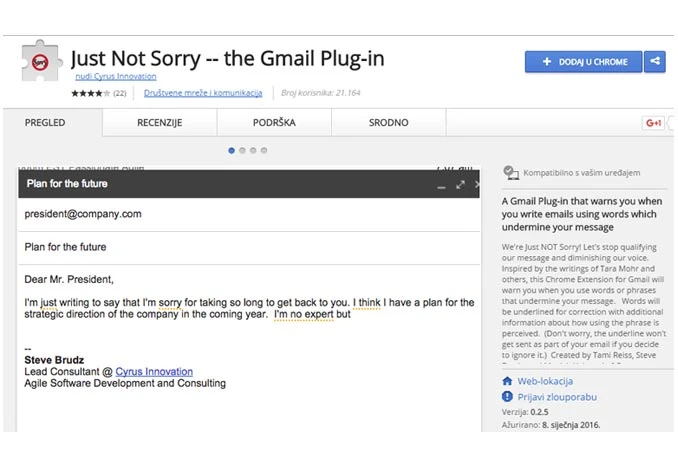Click the share icon button
This screenshot has height=458, width=678.
pyautogui.click(x=655, y=61)
